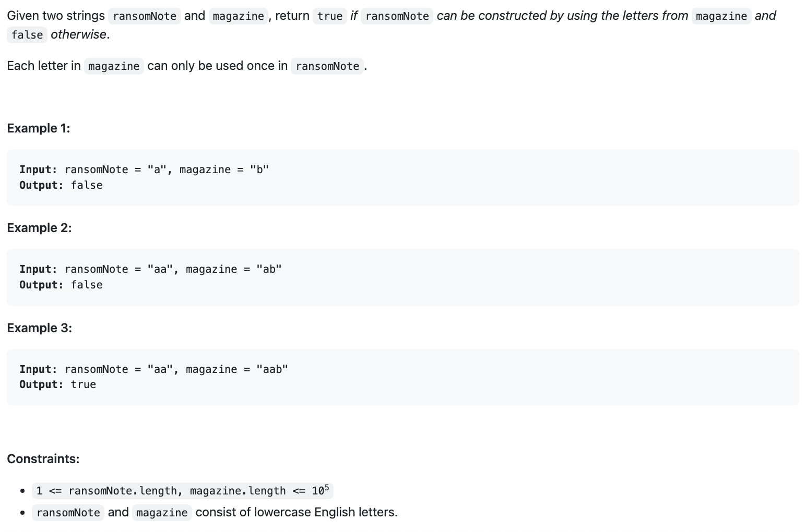Click "magazine" chip after "Each letter in"
Screen dimensions: 806x532
click(x=114, y=66)
